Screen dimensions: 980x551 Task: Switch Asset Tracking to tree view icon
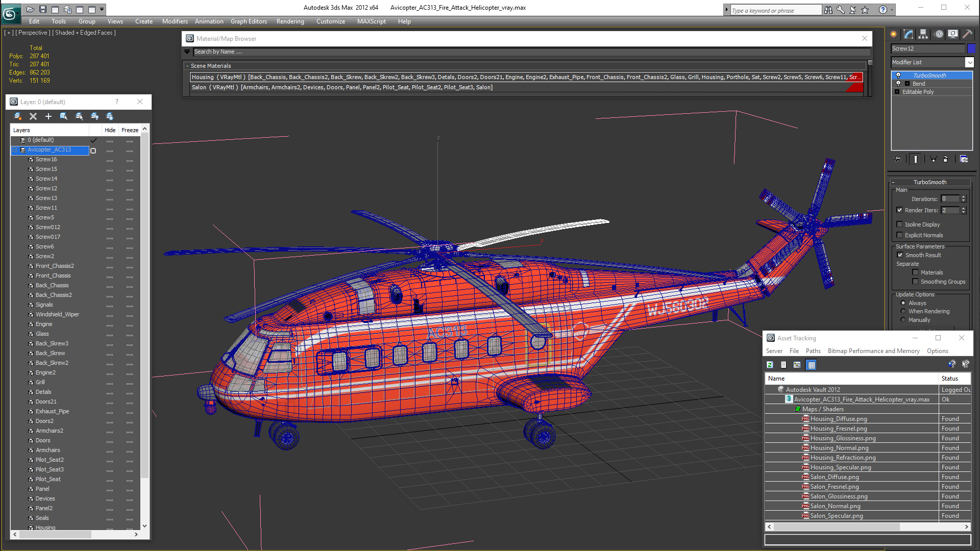(797, 365)
